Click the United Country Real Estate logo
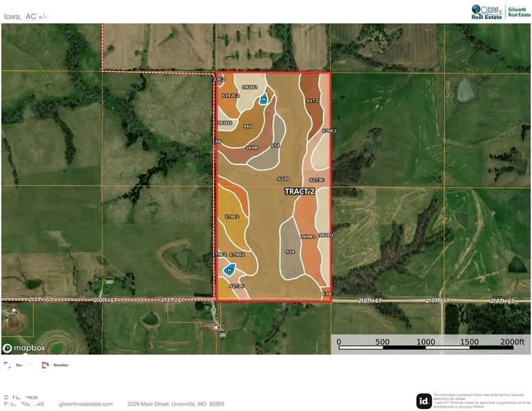 coord(487,11)
